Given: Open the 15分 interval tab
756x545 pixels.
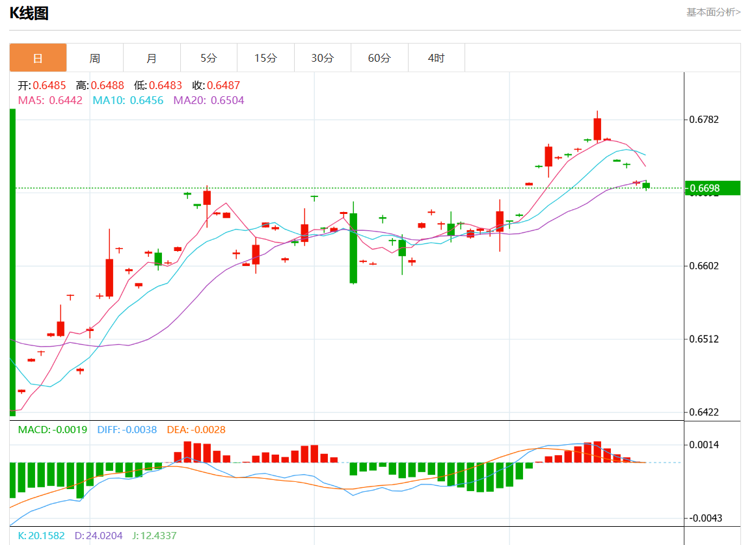Looking at the screenshot, I should (x=265, y=58).
